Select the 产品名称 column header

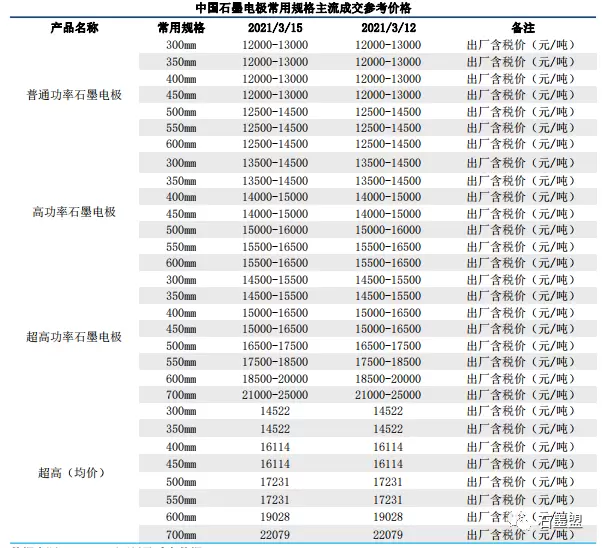click(x=74, y=28)
